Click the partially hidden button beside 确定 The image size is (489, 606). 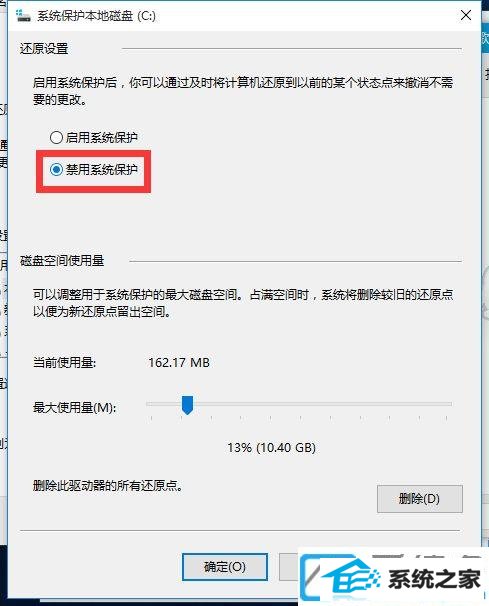[x=289, y=567]
